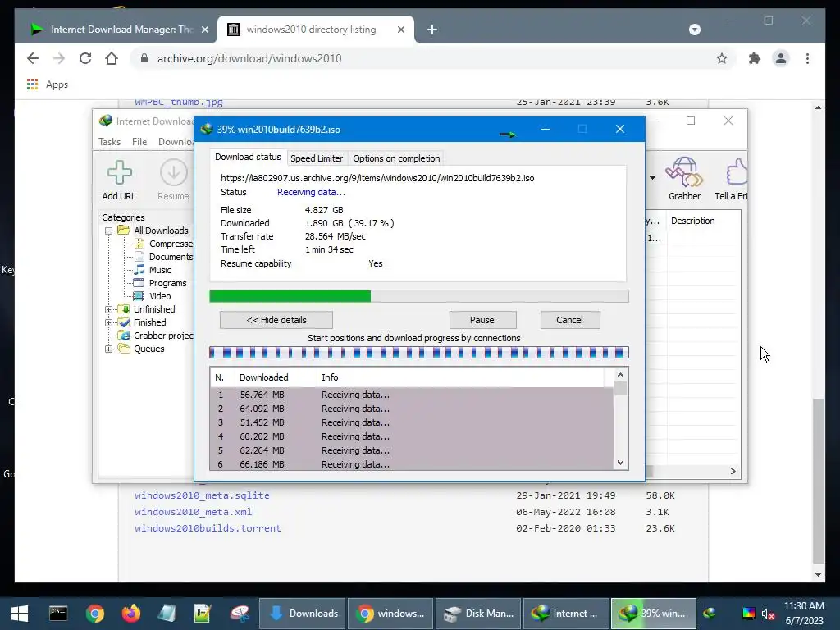Click the Tell a Friend thumbs-up icon
Image resolution: width=840 pixels, height=630 pixels.
[x=737, y=171]
